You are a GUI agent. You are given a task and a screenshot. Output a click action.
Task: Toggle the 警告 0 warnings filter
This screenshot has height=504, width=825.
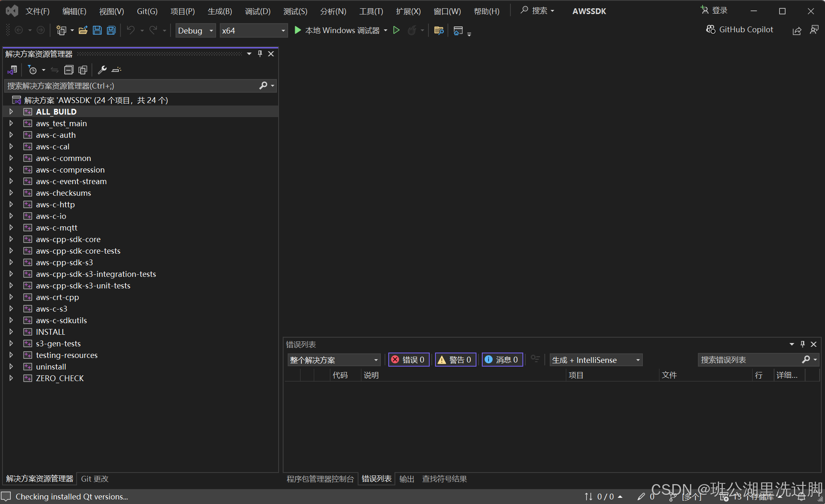[455, 360]
